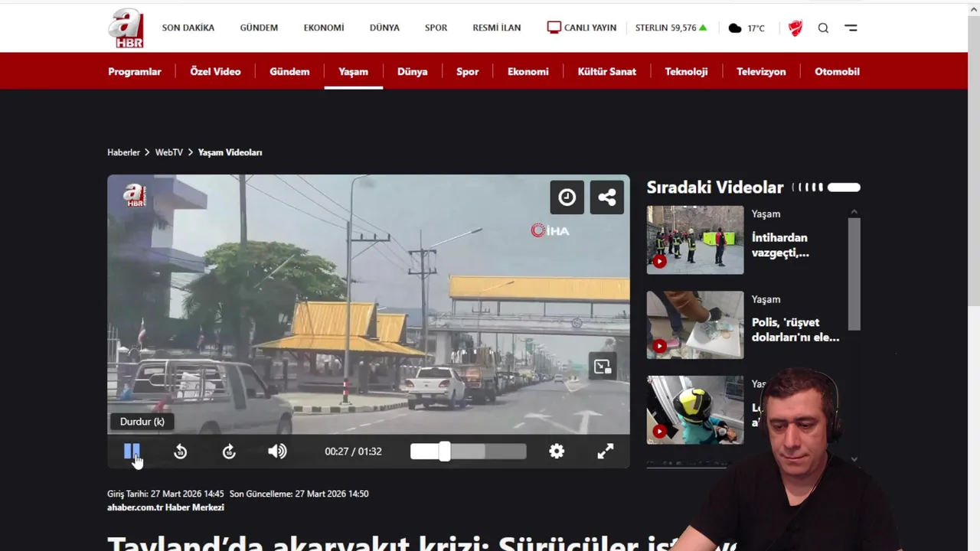Screen dimensions: 980x551
Task: Open İntihardan vazgeçti video thumbnail
Action: click(695, 240)
